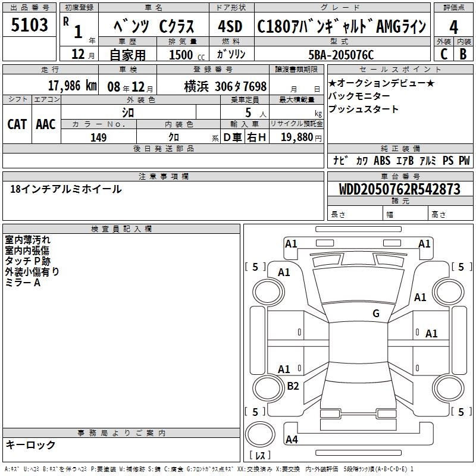Select the model code 5BA-205076C
Image resolution: width=476 pixels, height=476 pixels.
[341, 55]
